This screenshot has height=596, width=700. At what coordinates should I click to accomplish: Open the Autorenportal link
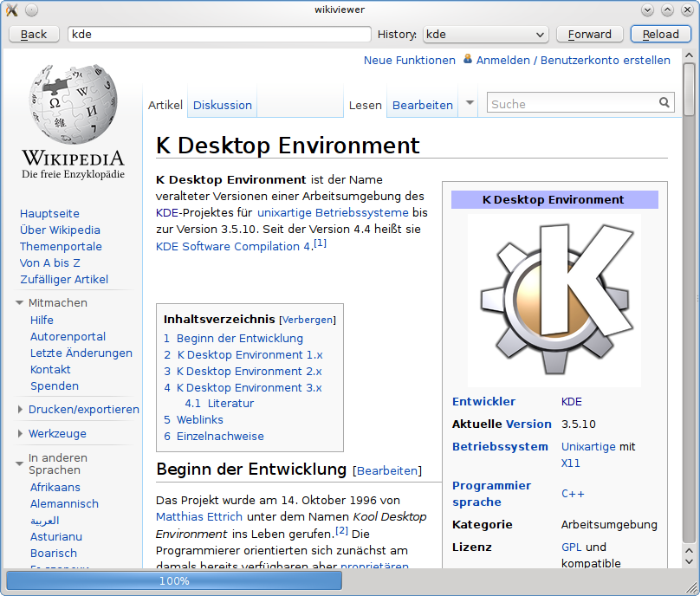(68, 337)
